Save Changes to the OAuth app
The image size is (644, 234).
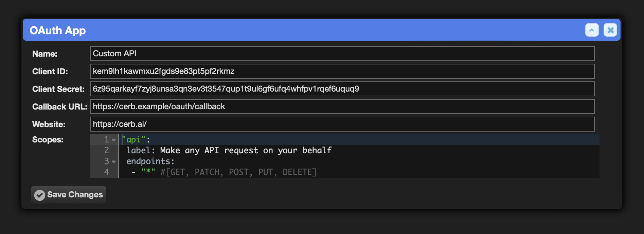(69, 195)
